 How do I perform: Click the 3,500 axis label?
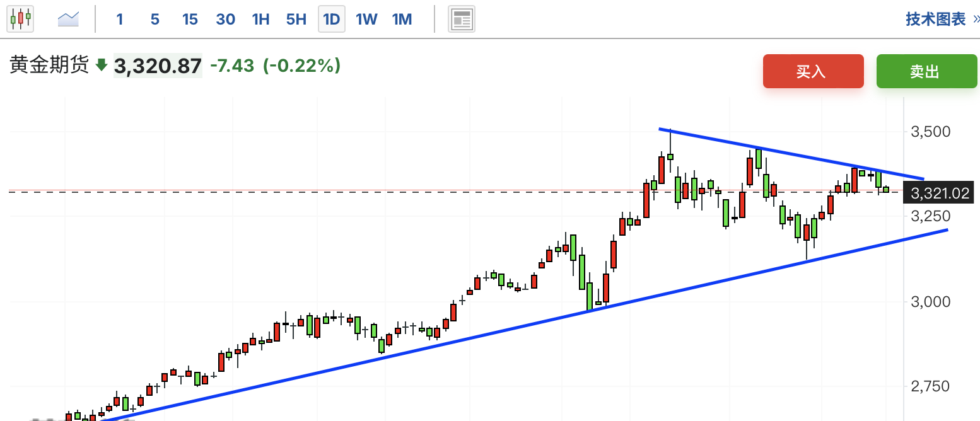[x=930, y=132]
